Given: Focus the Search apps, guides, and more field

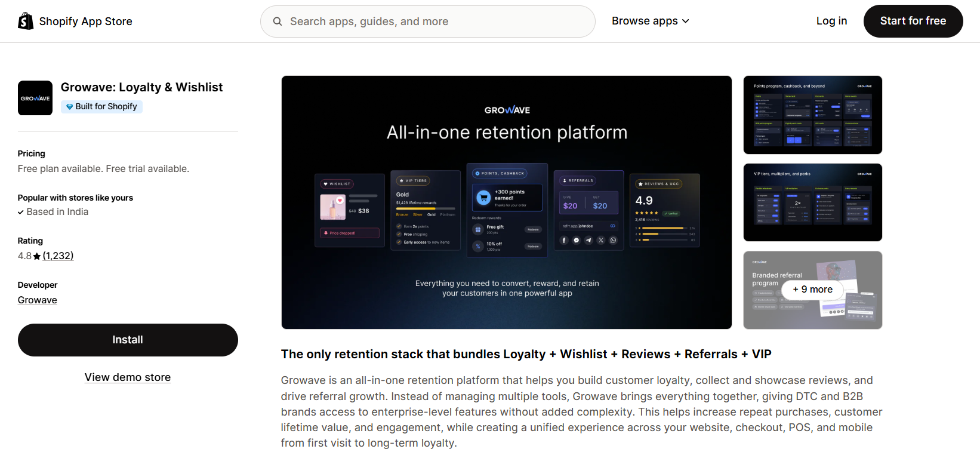Looking at the screenshot, I should coord(428,21).
